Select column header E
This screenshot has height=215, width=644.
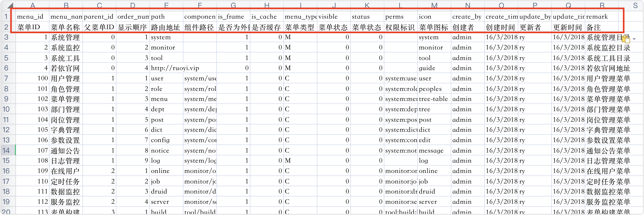[166, 5]
